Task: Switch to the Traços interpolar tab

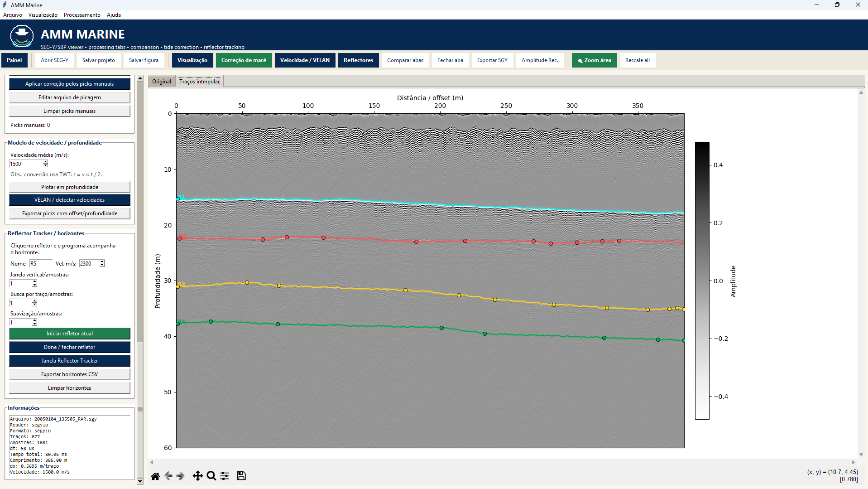Action: [200, 82]
